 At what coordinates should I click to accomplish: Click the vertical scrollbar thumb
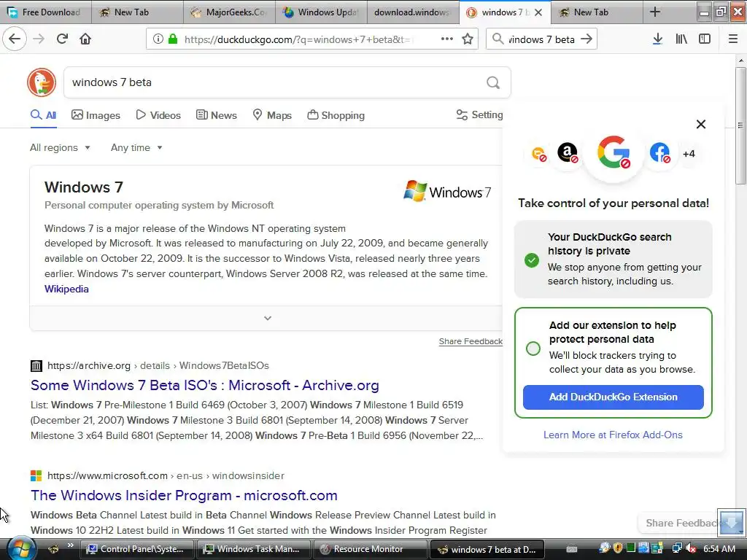coord(740,125)
